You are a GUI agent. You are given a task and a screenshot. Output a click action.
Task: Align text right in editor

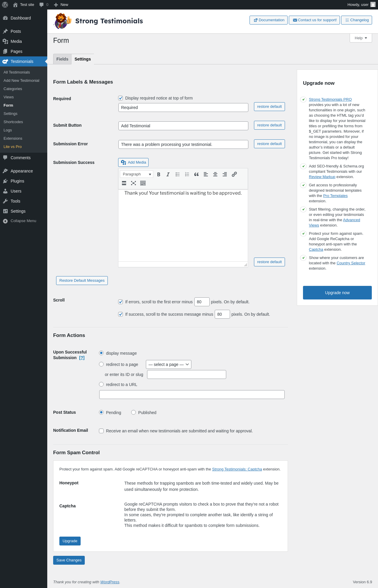pyautogui.click(x=225, y=174)
